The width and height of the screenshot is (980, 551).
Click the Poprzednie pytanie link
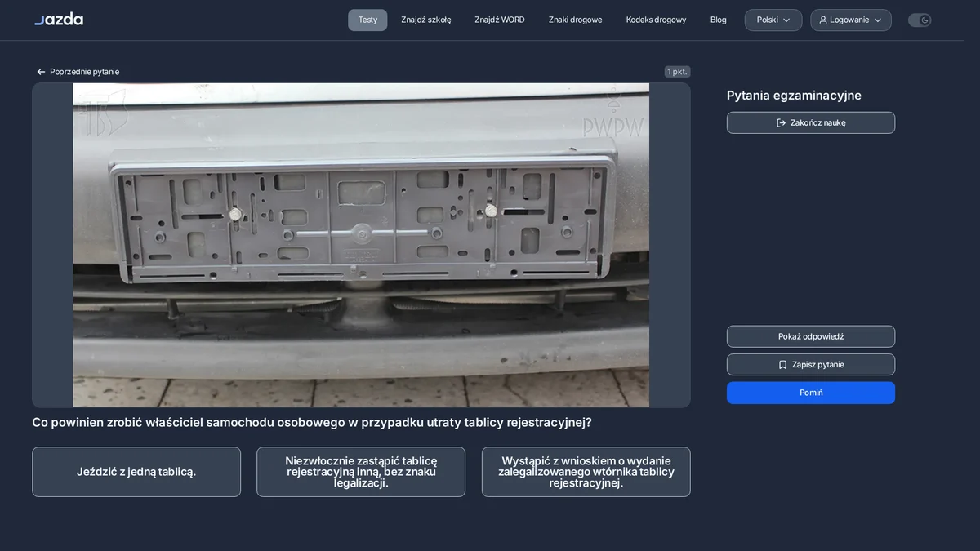[x=78, y=72]
